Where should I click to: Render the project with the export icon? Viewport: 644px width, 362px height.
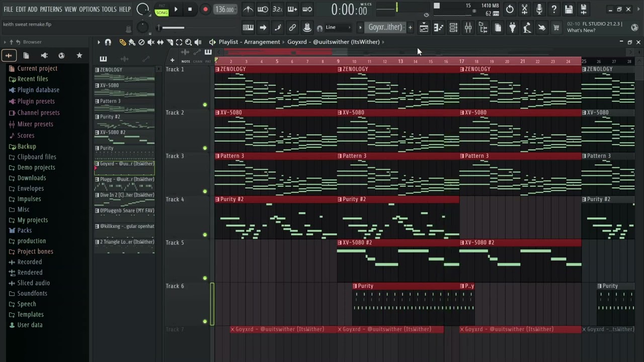(x=584, y=9)
